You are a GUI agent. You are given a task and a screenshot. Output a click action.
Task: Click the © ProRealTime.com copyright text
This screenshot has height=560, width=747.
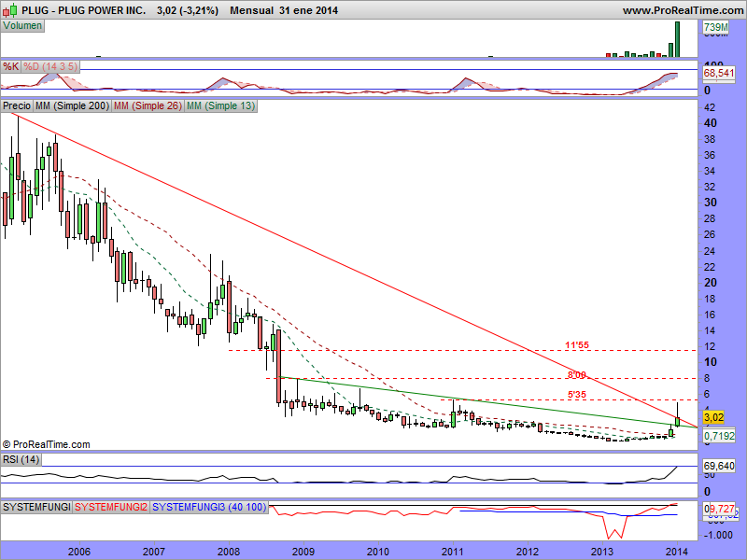(46, 444)
